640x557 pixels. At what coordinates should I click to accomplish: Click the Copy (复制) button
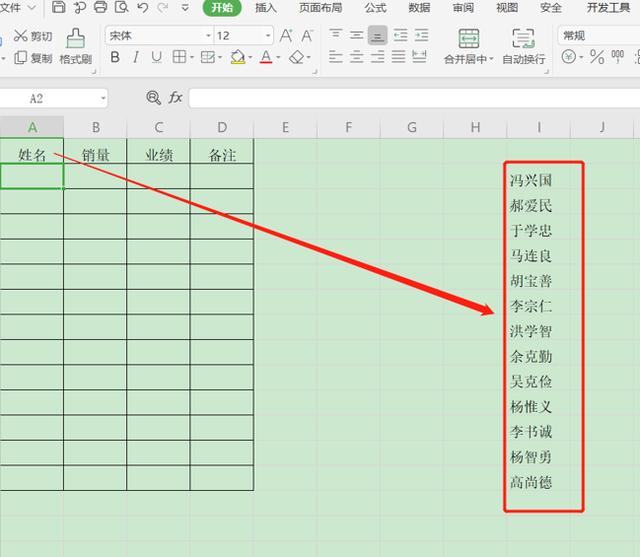click(x=33, y=58)
